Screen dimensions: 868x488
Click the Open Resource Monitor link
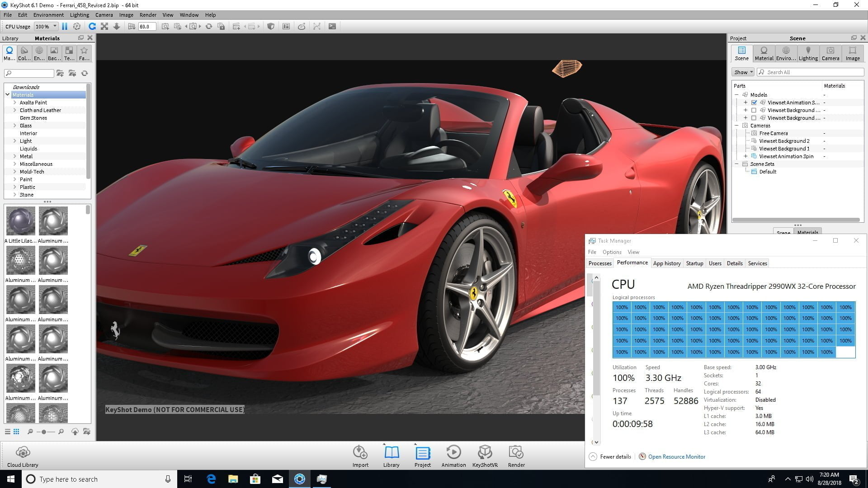point(676,457)
